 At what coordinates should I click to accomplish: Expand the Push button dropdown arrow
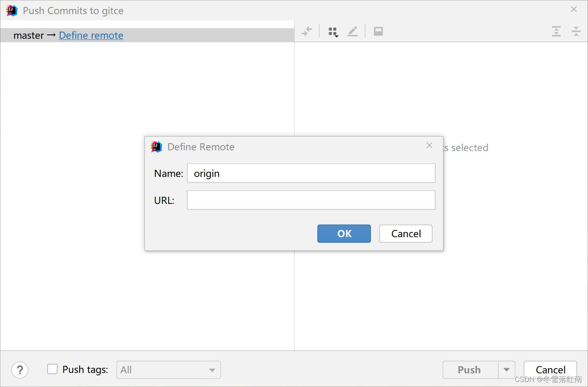coord(507,370)
